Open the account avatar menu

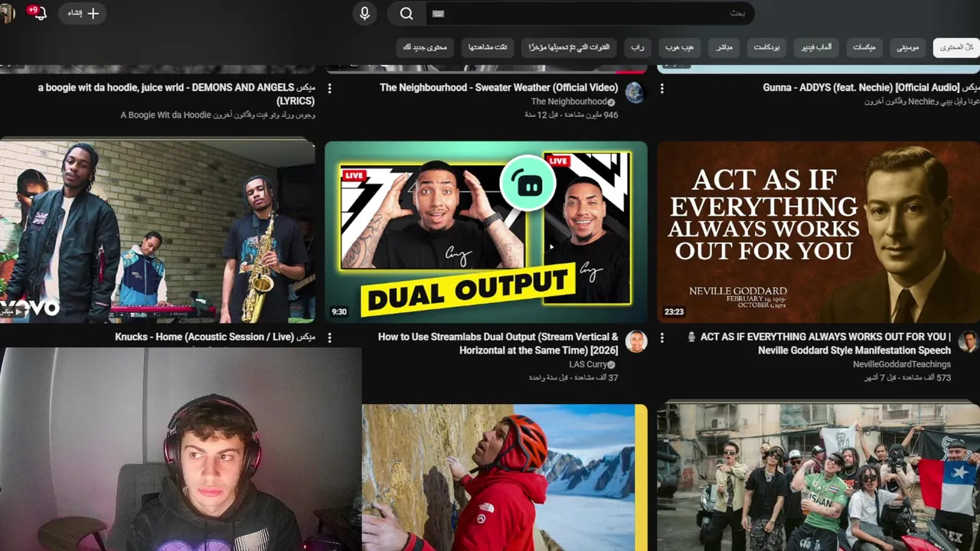click(7, 13)
